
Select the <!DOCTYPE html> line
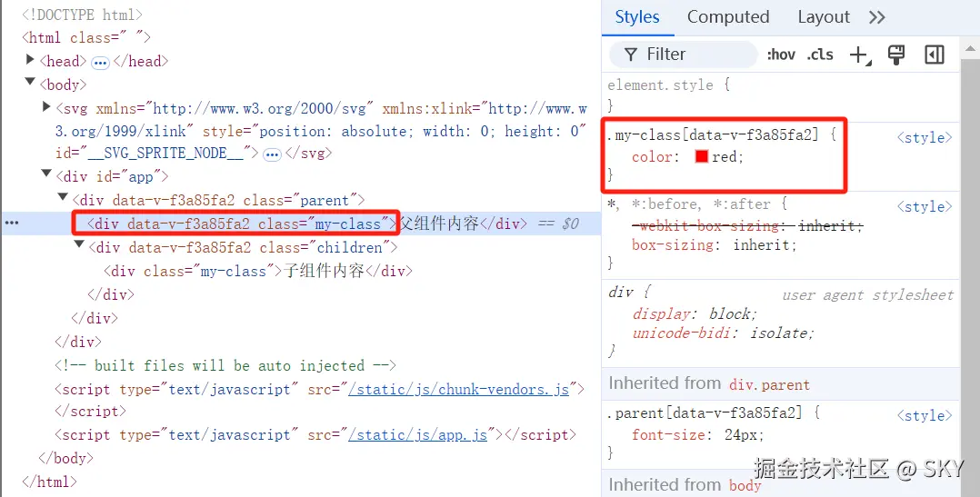coord(82,15)
